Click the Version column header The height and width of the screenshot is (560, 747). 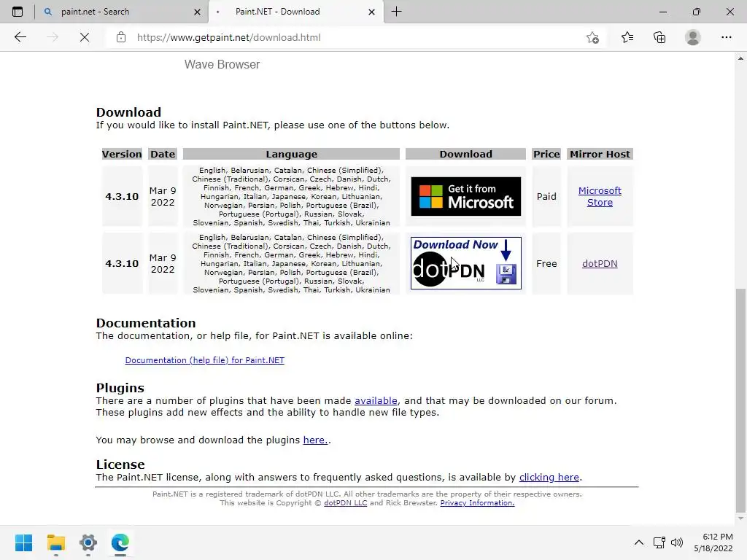click(x=122, y=154)
